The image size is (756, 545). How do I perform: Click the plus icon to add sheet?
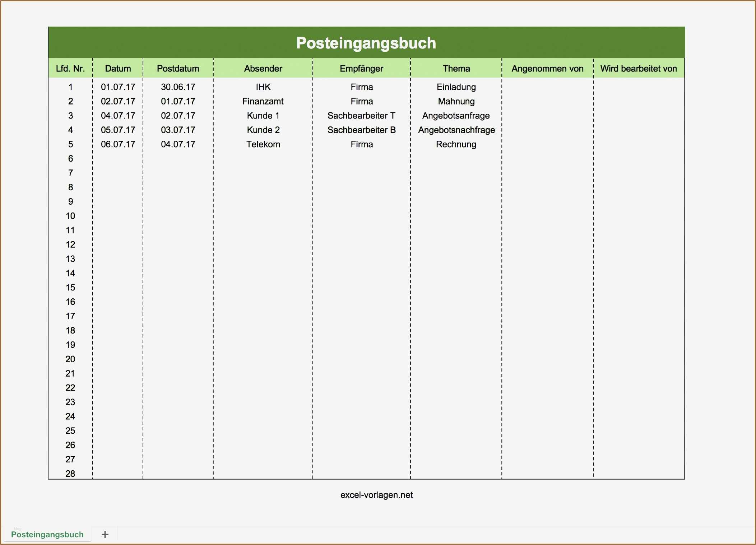tap(105, 534)
